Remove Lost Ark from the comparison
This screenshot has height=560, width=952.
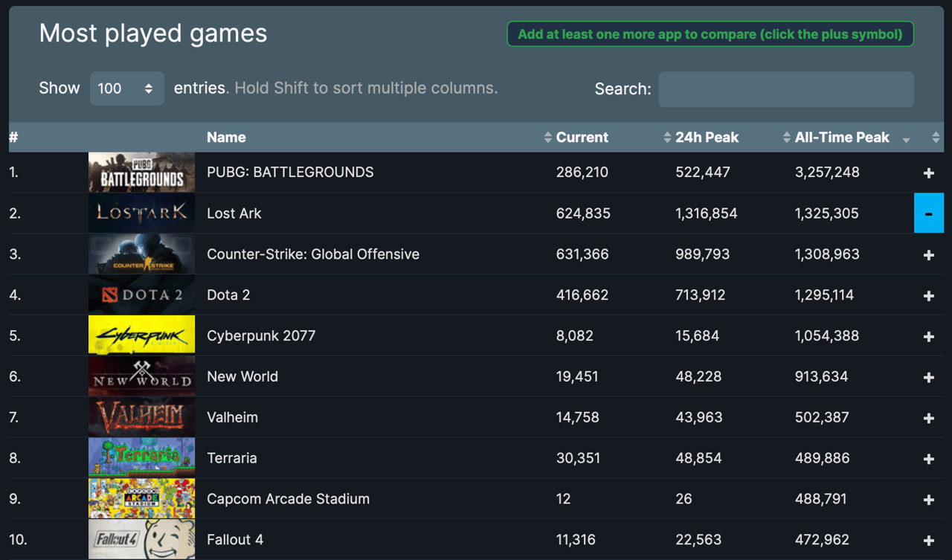928,213
